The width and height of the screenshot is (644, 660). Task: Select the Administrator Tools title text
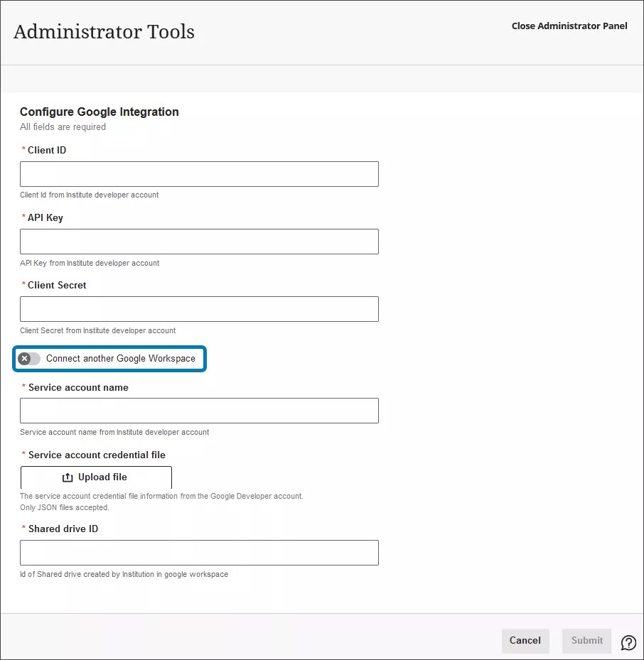point(104,31)
